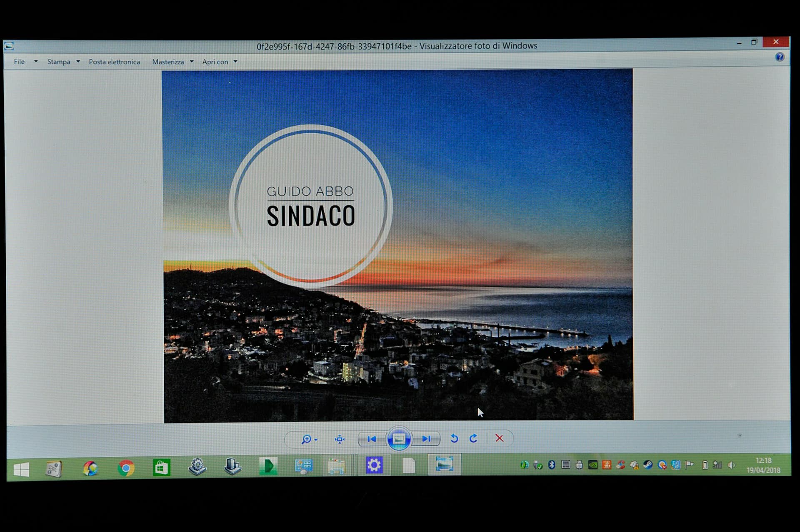Rotate image clockwise
This screenshot has height=532, width=800.
tap(473, 438)
